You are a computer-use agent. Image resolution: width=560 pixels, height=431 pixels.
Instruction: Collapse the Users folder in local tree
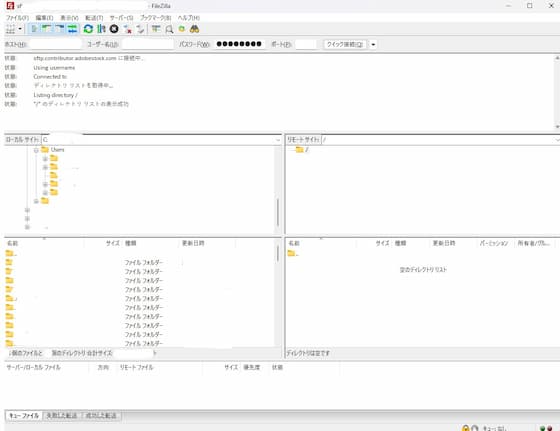coord(36,150)
